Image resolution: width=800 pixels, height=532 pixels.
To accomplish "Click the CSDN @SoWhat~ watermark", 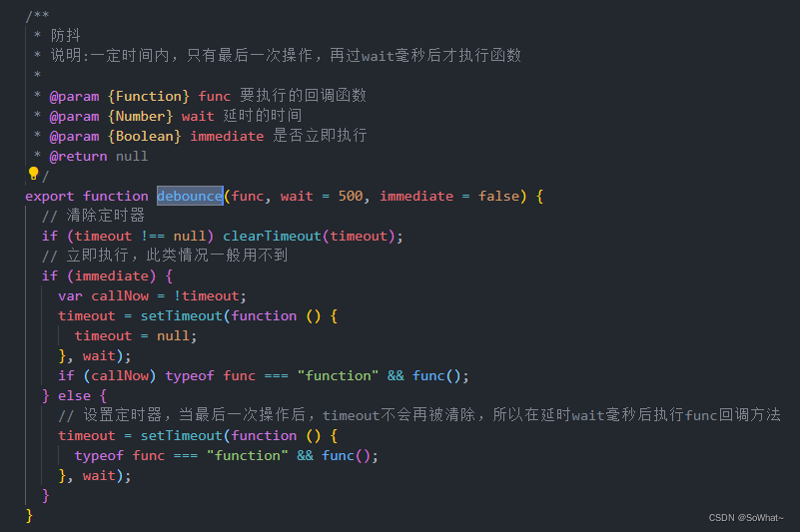I will (x=746, y=518).
